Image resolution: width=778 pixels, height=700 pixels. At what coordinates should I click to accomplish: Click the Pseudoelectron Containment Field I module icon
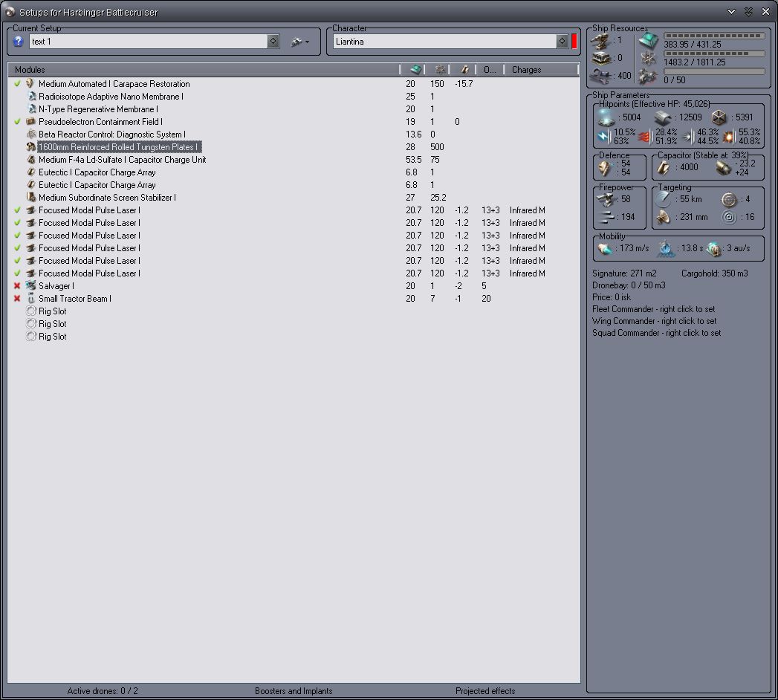tap(30, 122)
